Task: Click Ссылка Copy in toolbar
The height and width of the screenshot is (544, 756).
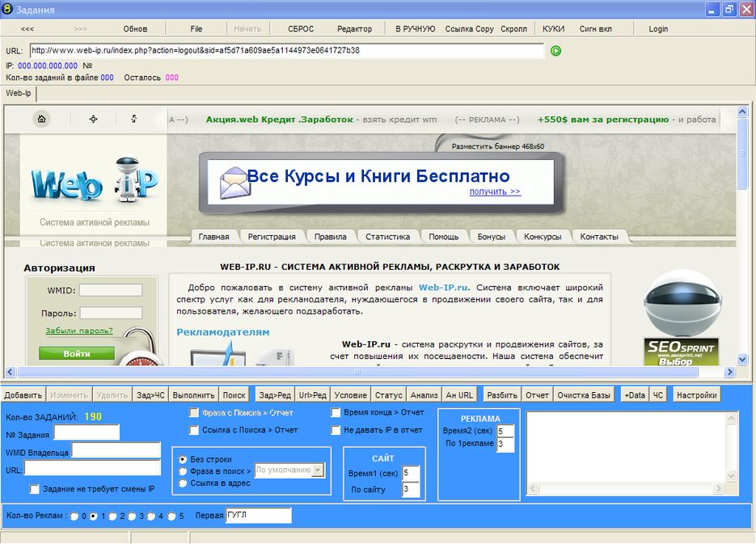Action: [469, 29]
